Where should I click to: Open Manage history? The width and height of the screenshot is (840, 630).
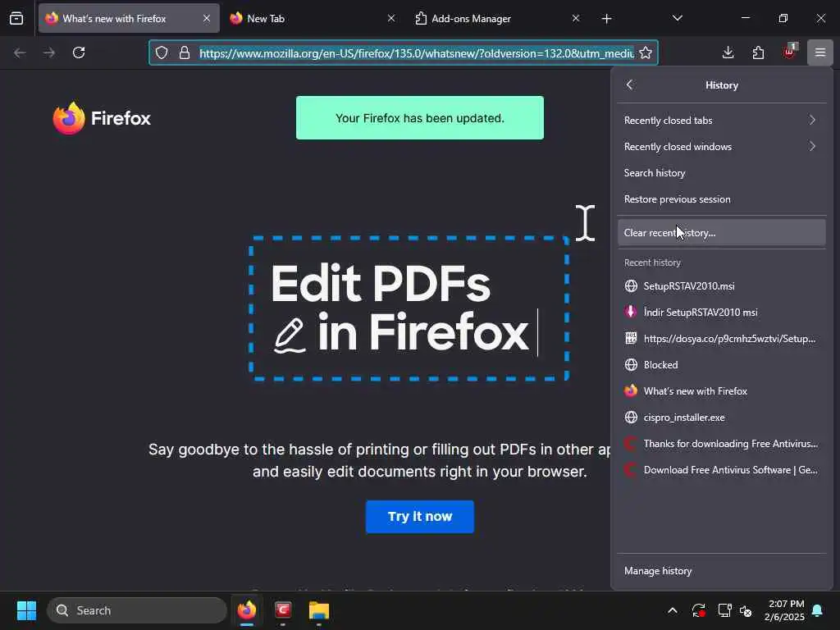(721, 571)
